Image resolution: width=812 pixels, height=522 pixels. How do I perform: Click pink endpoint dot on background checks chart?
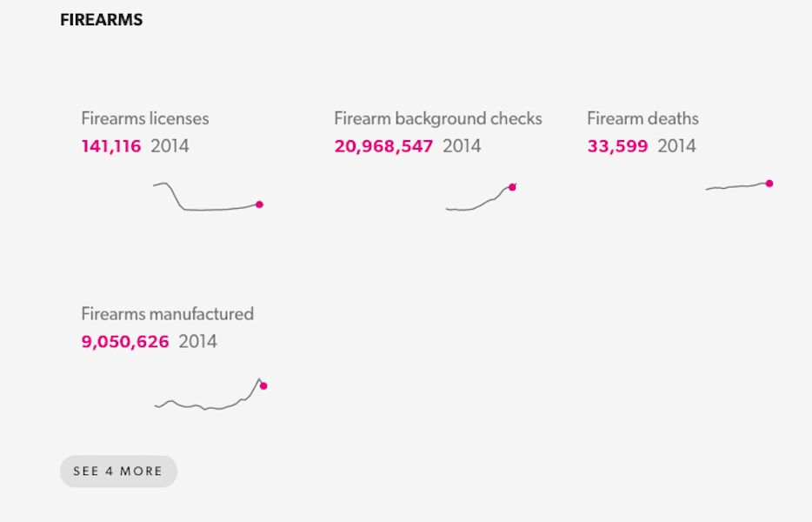(x=512, y=187)
